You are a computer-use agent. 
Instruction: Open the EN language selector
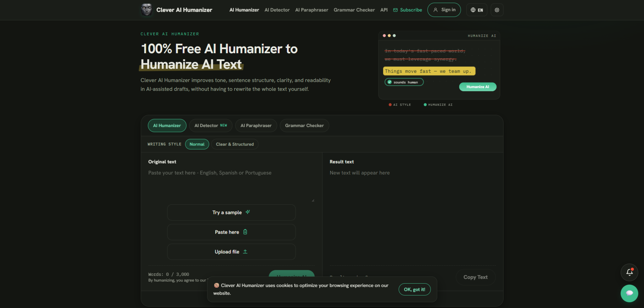point(476,10)
